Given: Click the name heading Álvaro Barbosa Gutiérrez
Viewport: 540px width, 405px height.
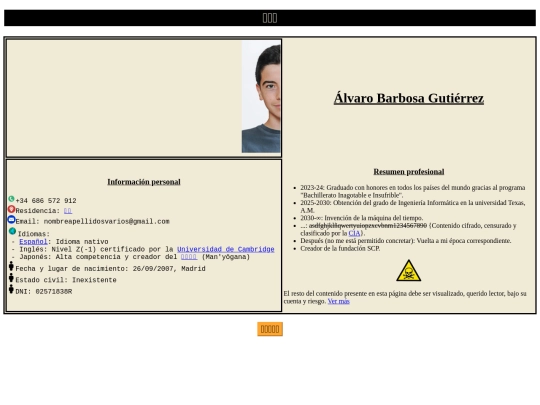Looking at the screenshot, I should pyautogui.click(x=409, y=98).
